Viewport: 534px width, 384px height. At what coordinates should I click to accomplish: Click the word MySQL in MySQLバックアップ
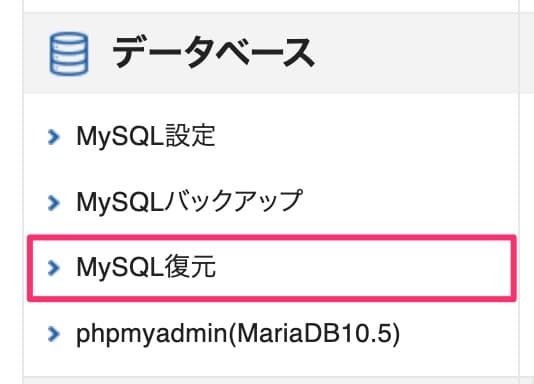pos(121,202)
